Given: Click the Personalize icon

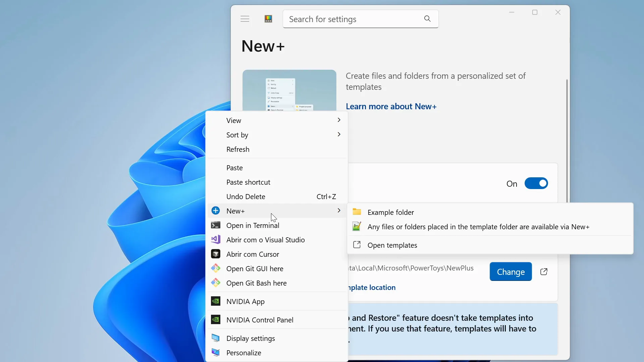Looking at the screenshot, I should click(216, 353).
